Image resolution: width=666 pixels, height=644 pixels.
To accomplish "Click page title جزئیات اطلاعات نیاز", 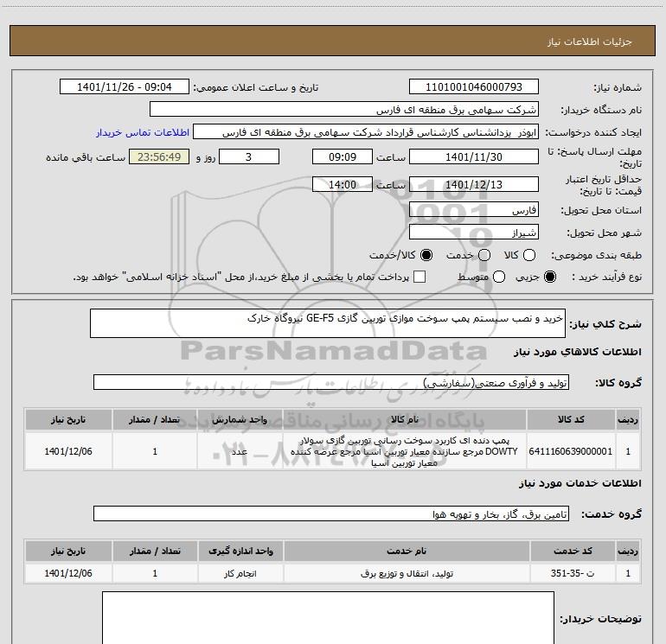I will (590, 41).
